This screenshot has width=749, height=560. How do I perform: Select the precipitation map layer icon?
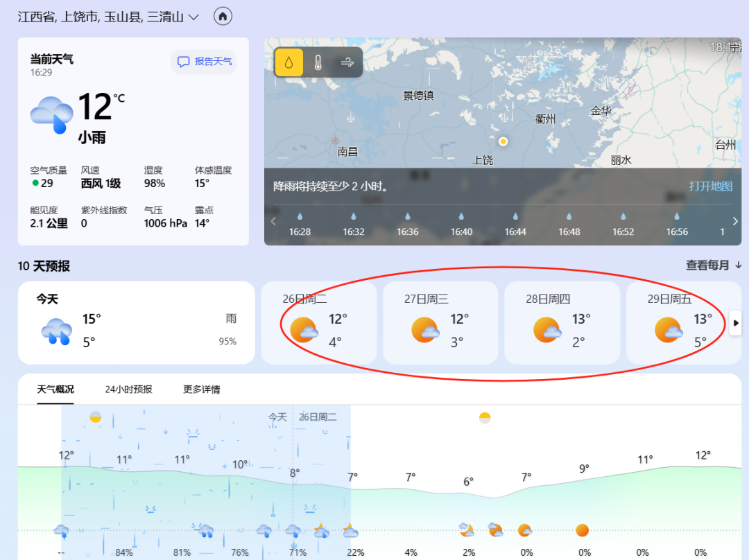289,63
